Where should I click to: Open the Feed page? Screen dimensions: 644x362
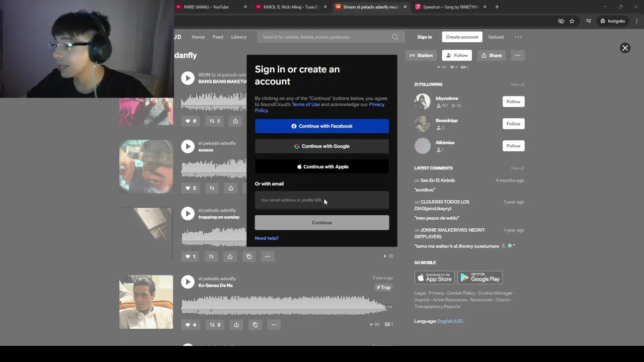[218, 37]
